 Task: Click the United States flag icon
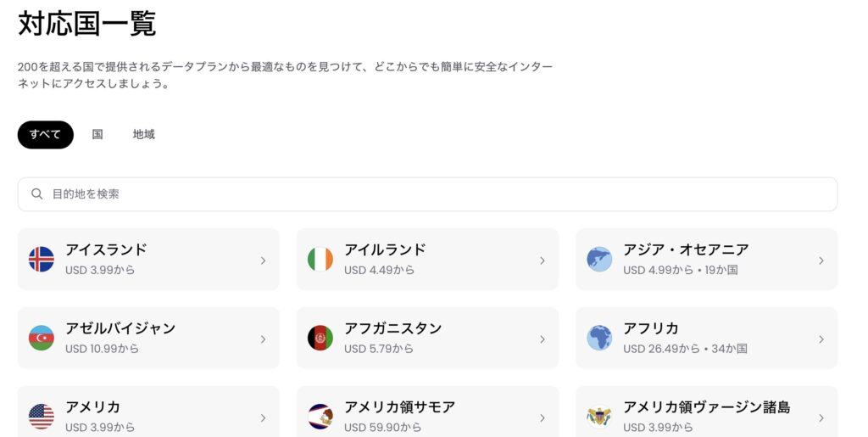coord(42,417)
